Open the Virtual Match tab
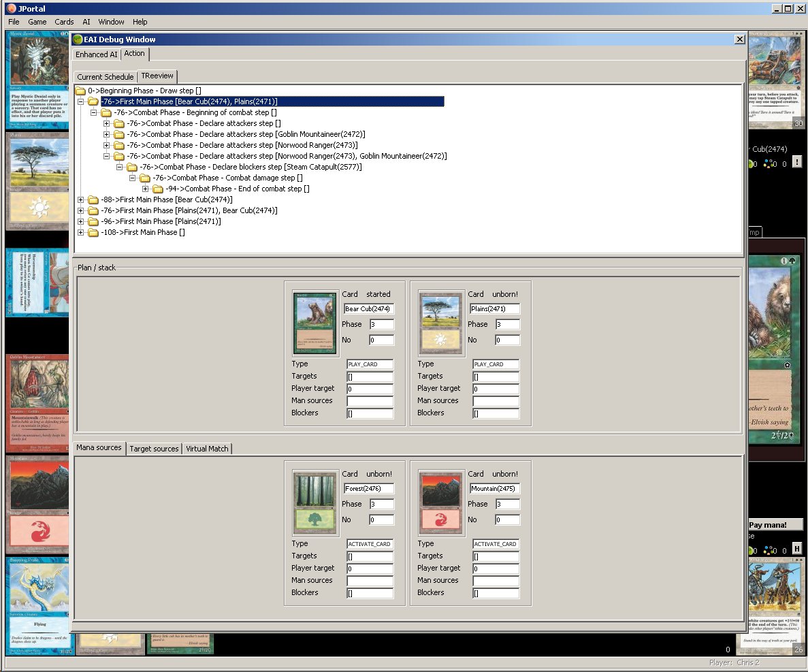808x672 pixels. [x=207, y=449]
